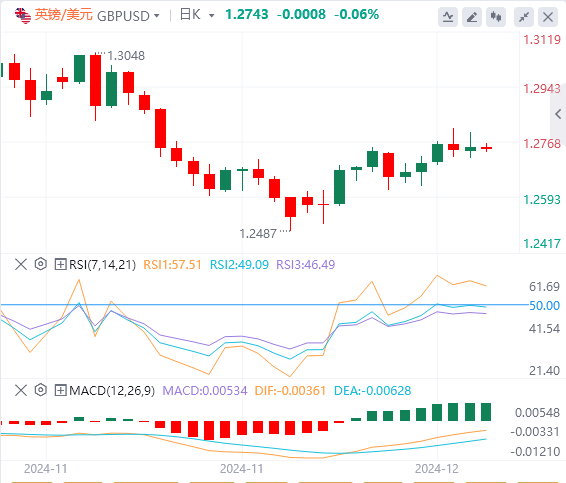
Task: Open RSI indicator settings hexagon icon
Action: tap(40, 264)
